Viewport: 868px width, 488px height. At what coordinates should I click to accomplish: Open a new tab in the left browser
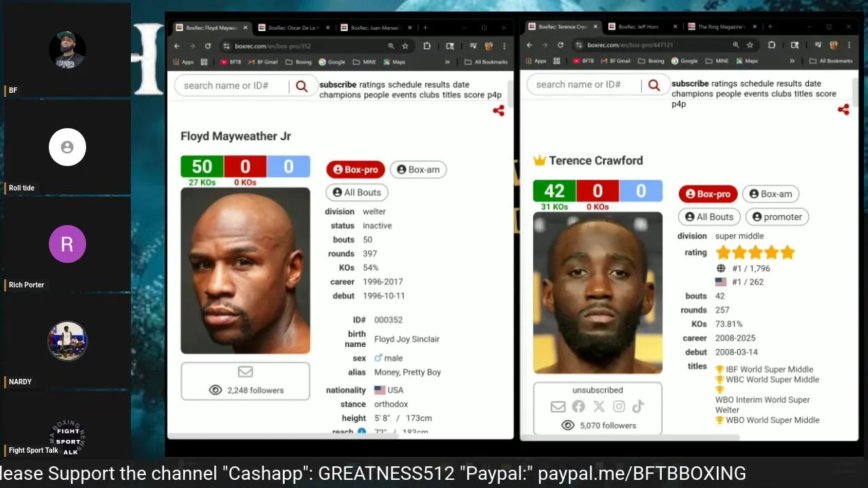425,28
